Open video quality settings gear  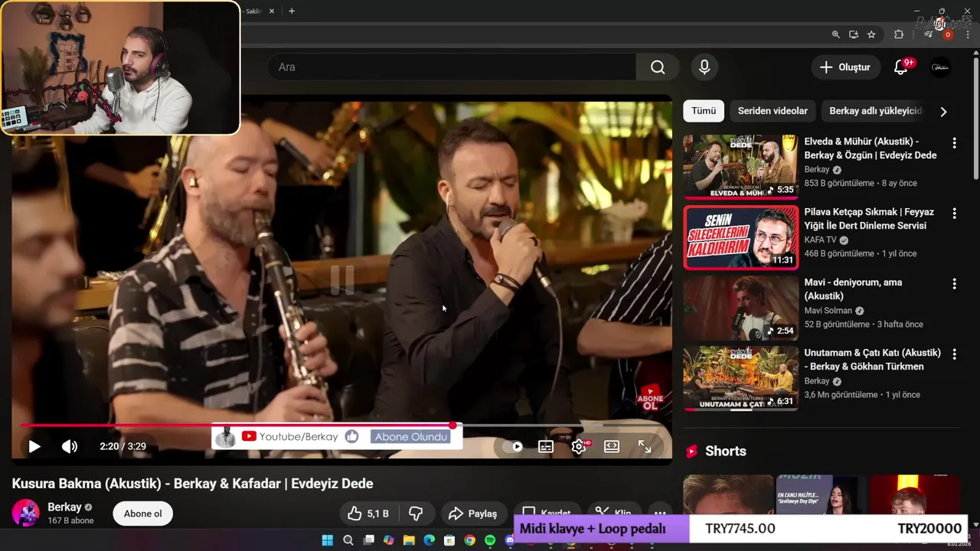(579, 447)
